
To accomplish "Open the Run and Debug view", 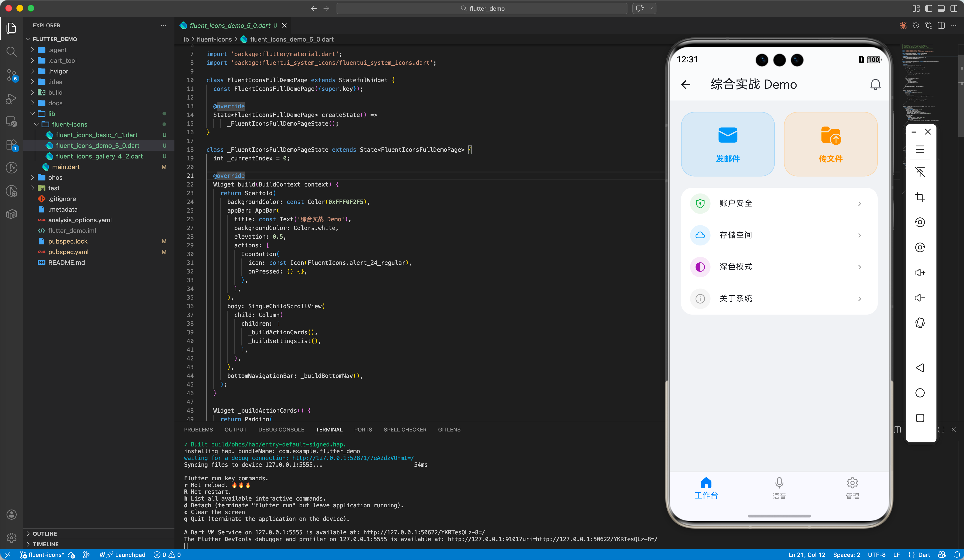I will click(x=12, y=99).
